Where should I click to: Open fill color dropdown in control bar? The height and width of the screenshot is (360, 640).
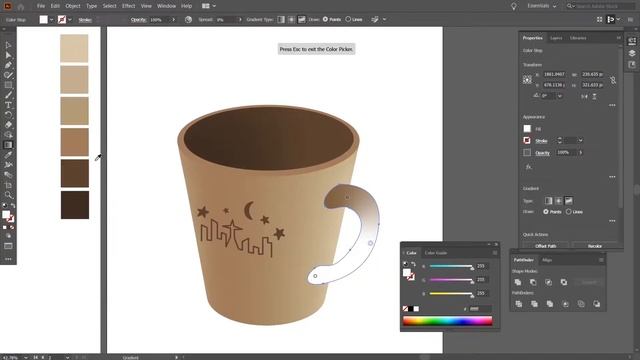tap(52, 20)
